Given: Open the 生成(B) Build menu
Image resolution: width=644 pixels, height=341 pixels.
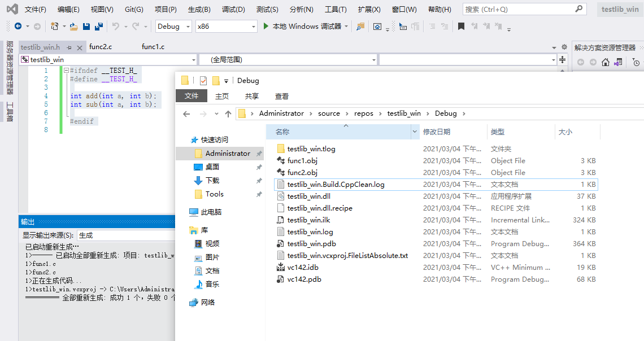Looking at the screenshot, I should [x=199, y=10].
